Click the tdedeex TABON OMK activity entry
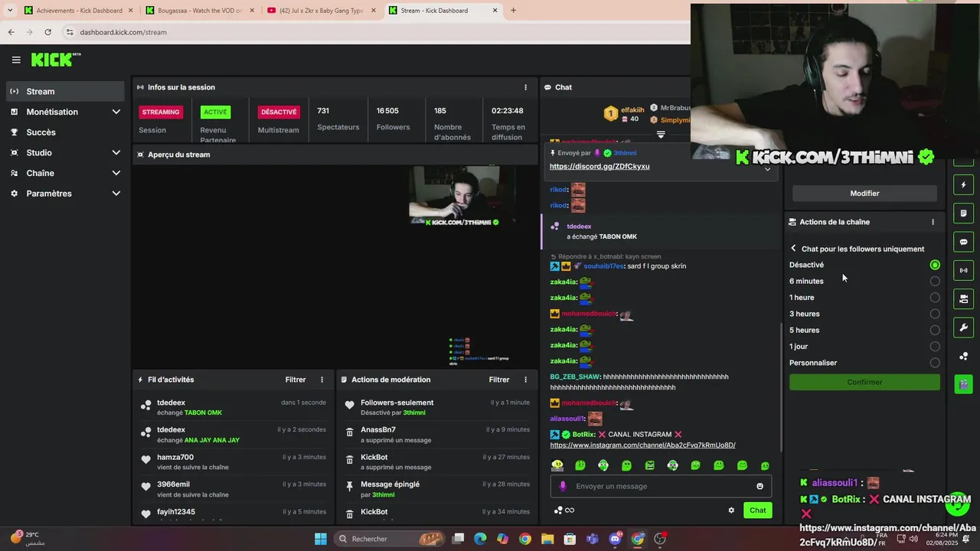Viewport: 980px width, 551px height. click(x=234, y=407)
